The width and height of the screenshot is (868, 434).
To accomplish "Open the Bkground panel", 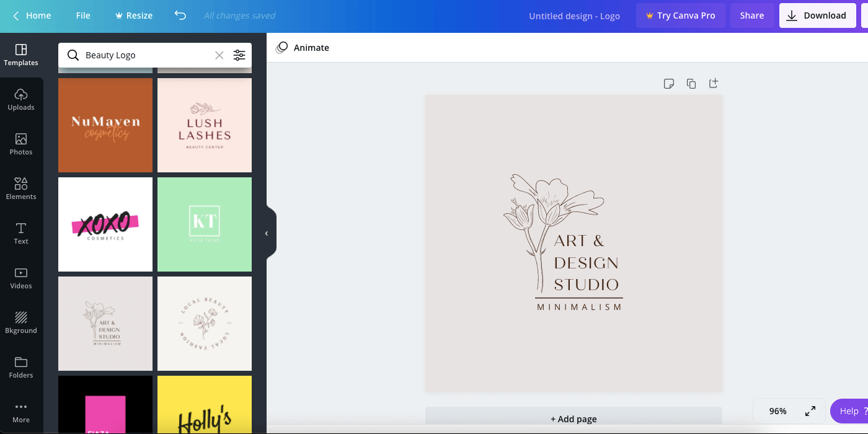I will tap(21, 322).
